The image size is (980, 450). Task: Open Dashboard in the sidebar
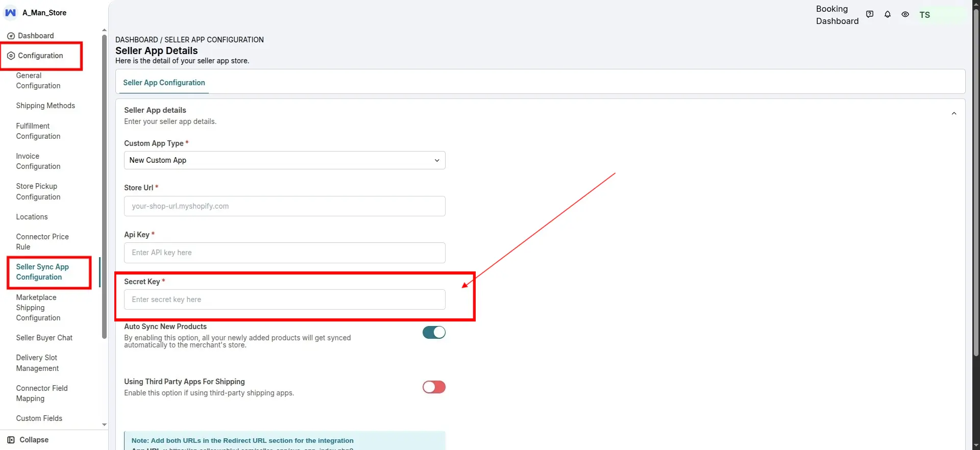click(x=36, y=36)
